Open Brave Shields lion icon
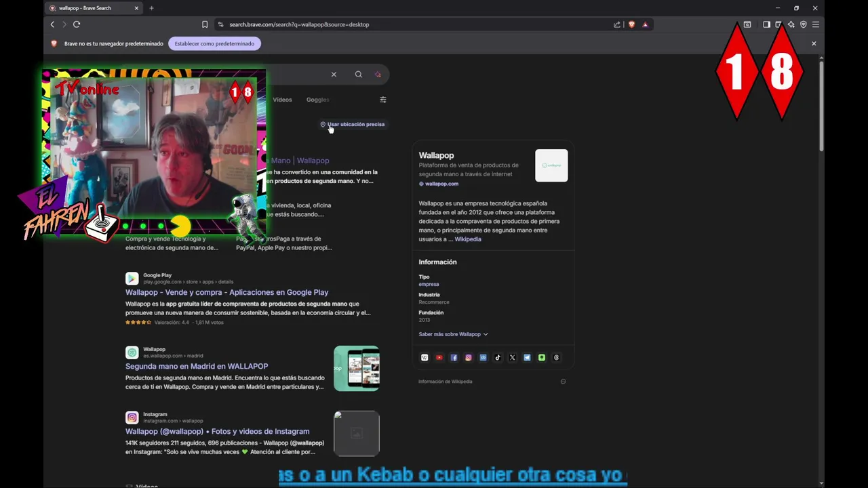This screenshot has height=488, width=868. pyautogui.click(x=631, y=24)
